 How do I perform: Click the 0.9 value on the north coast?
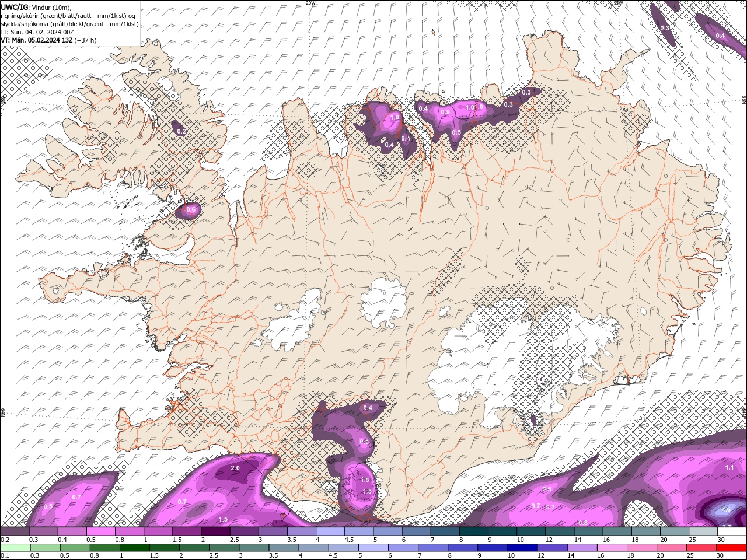tap(445, 112)
